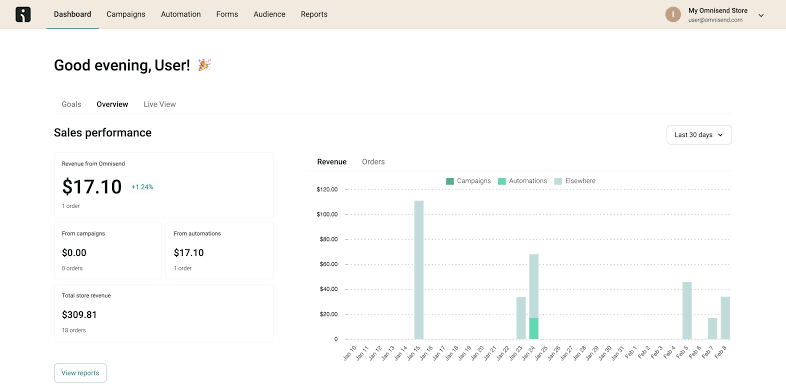Click the $309.81 total store revenue
The image size is (786, 390).
coord(79,315)
